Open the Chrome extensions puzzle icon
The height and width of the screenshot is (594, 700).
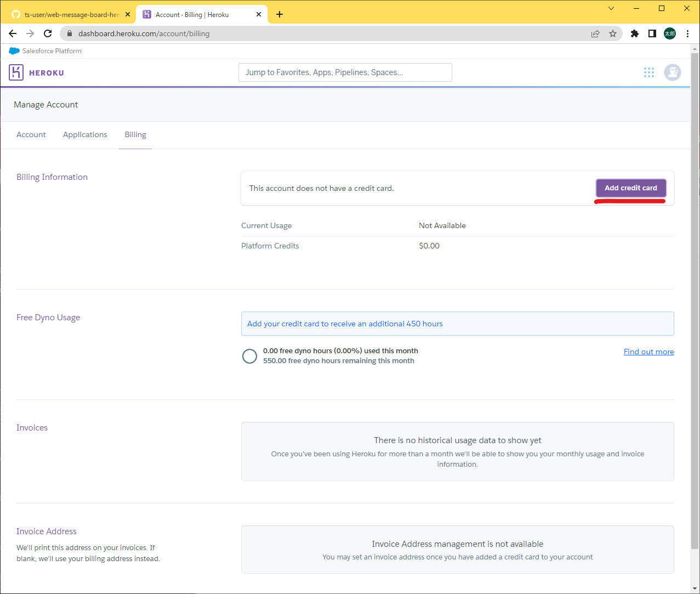[x=635, y=33]
